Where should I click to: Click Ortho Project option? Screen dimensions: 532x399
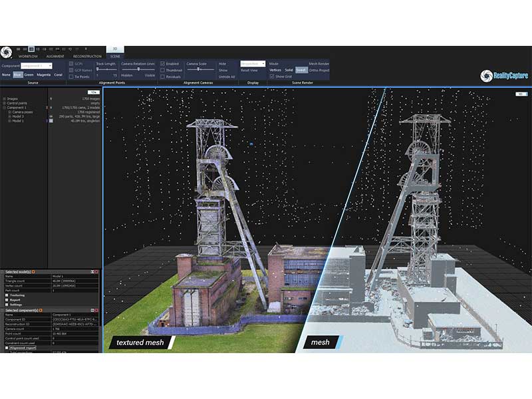pyautogui.click(x=319, y=70)
